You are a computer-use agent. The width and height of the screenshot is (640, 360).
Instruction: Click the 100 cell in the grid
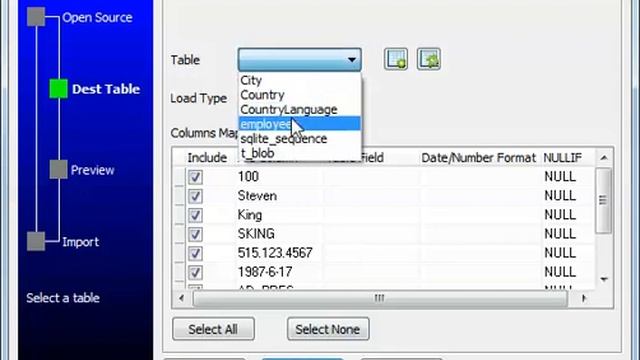point(279,177)
